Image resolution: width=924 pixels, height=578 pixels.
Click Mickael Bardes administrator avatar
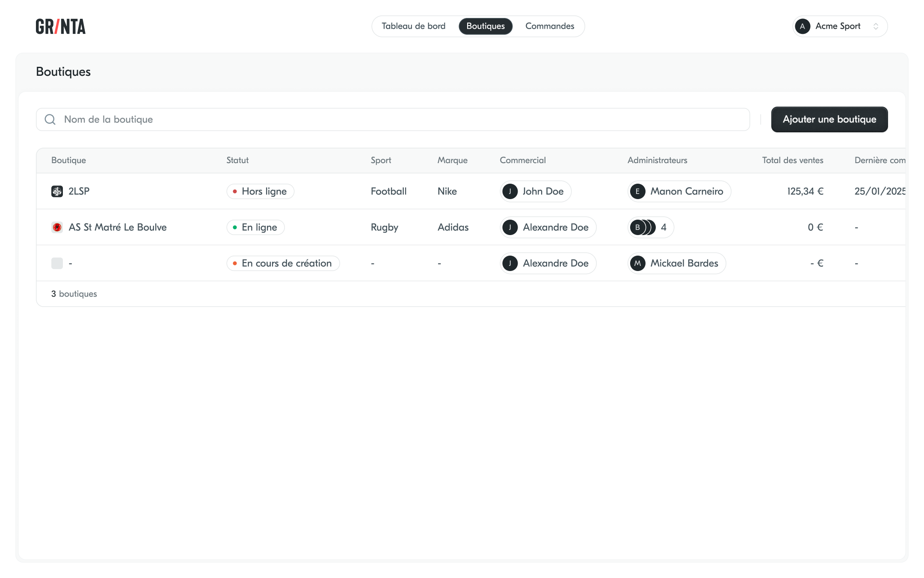click(637, 263)
